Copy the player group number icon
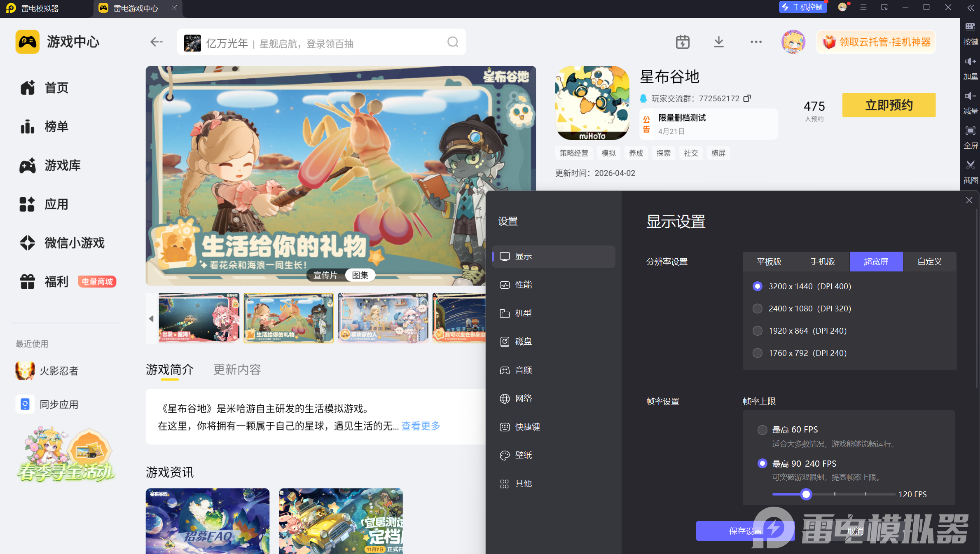The height and width of the screenshot is (554, 980). [x=747, y=98]
